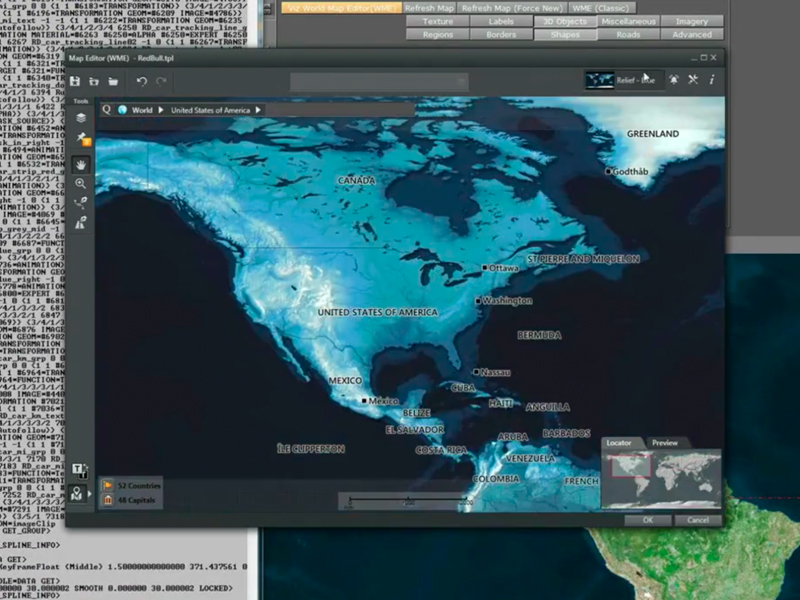Select the pushpin placemark tool
The width and height of the screenshot is (800, 600).
point(83,138)
